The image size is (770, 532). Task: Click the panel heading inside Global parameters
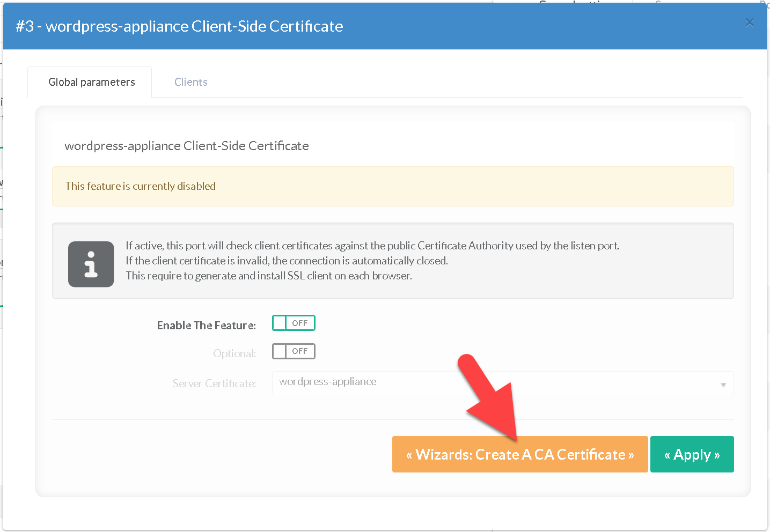(x=186, y=146)
